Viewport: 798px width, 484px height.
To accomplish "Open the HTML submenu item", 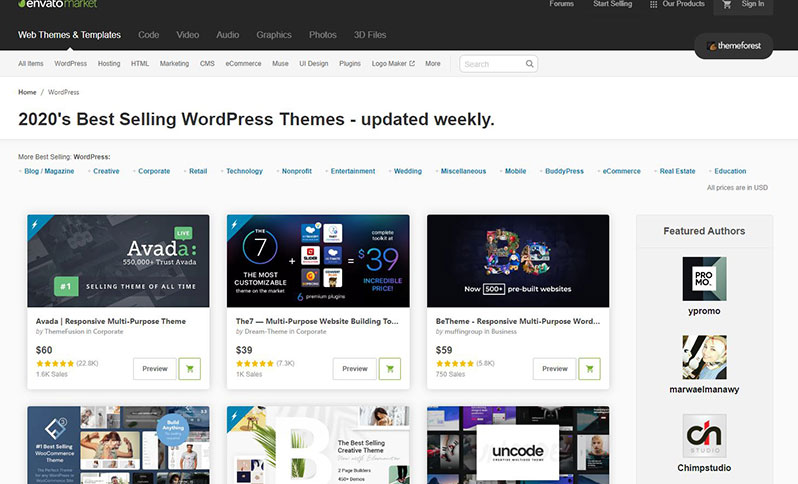I will tap(140, 64).
